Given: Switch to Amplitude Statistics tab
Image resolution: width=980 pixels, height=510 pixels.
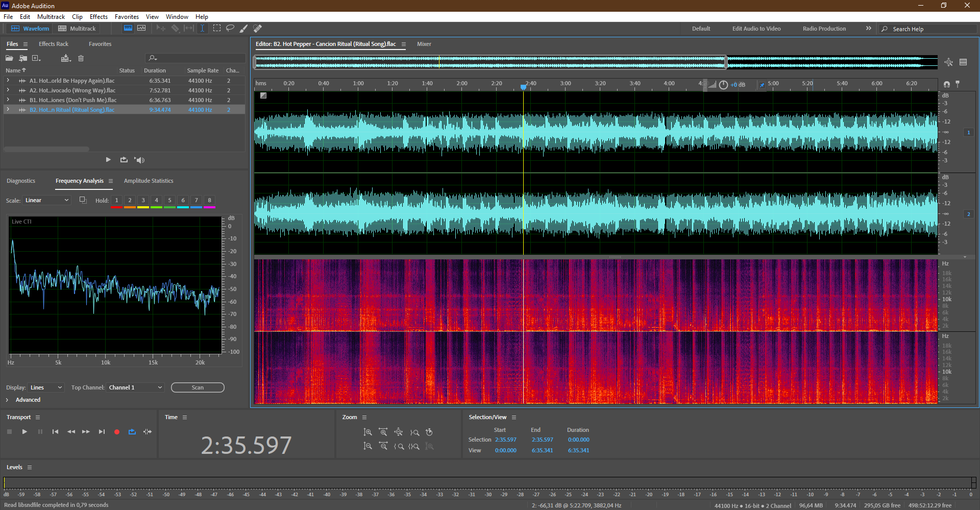Looking at the screenshot, I should click(149, 181).
